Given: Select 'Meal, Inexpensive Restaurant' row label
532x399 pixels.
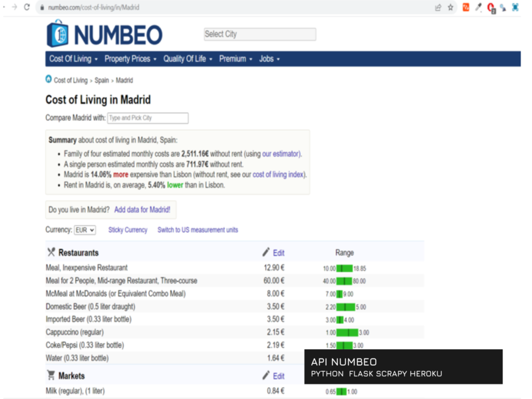Looking at the screenshot, I should 86,268.
